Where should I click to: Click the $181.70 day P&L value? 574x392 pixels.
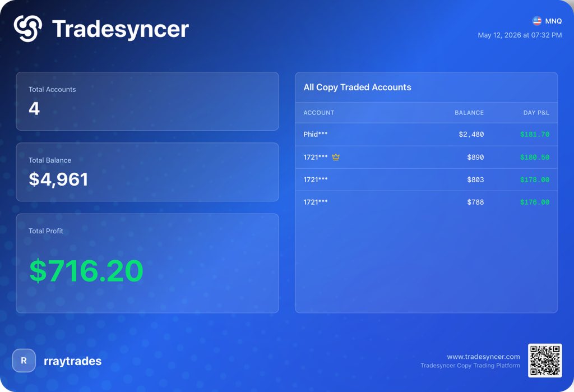[x=534, y=135]
